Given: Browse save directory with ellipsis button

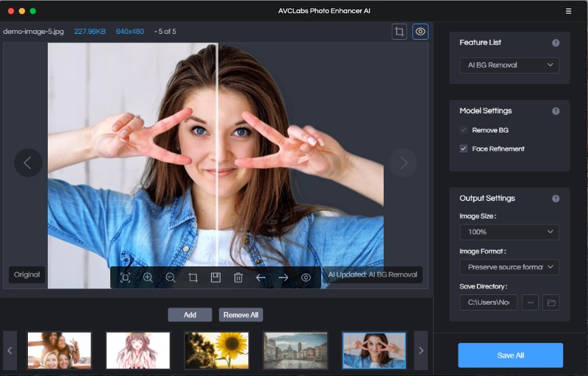Looking at the screenshot, I should tap(530, 302).
